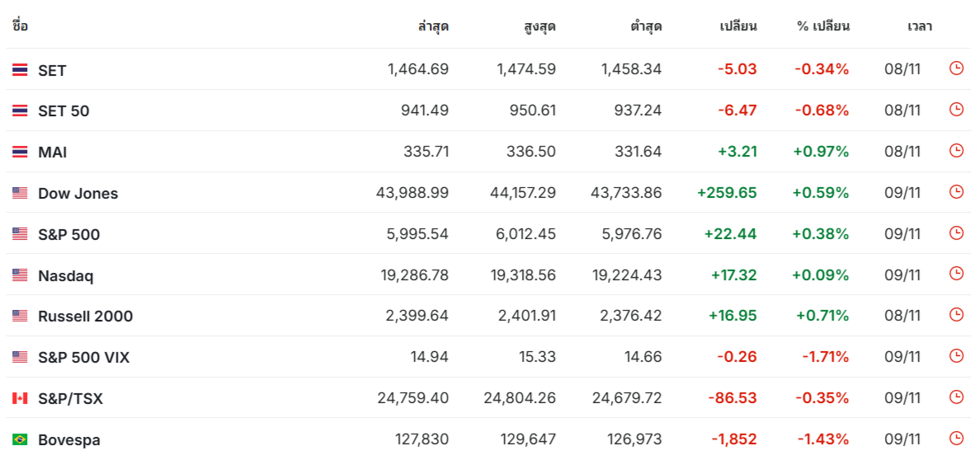Sort by the ชื่อ column header
980x455 pixels.
20,26
